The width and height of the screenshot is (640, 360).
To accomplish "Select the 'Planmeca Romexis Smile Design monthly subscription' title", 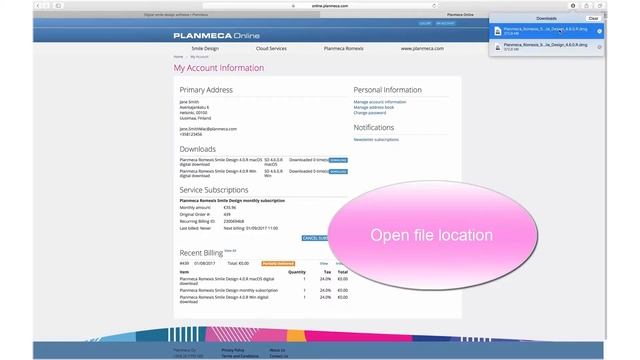I will pyautogui.click(x=232, y=201).
